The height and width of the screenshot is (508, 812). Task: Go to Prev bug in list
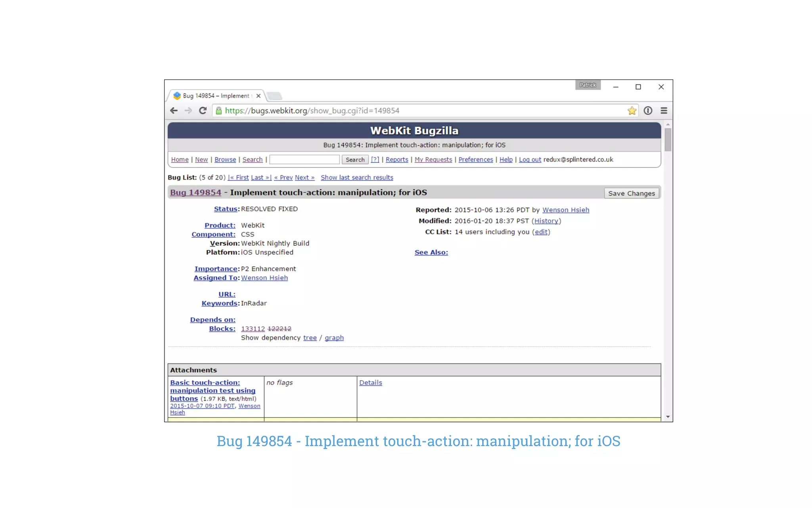pos(283,178)
